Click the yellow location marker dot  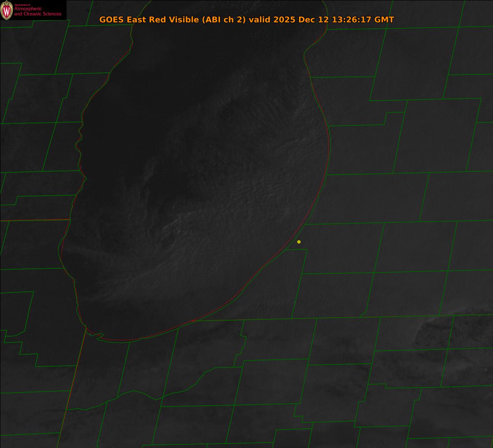coord(299,242)
